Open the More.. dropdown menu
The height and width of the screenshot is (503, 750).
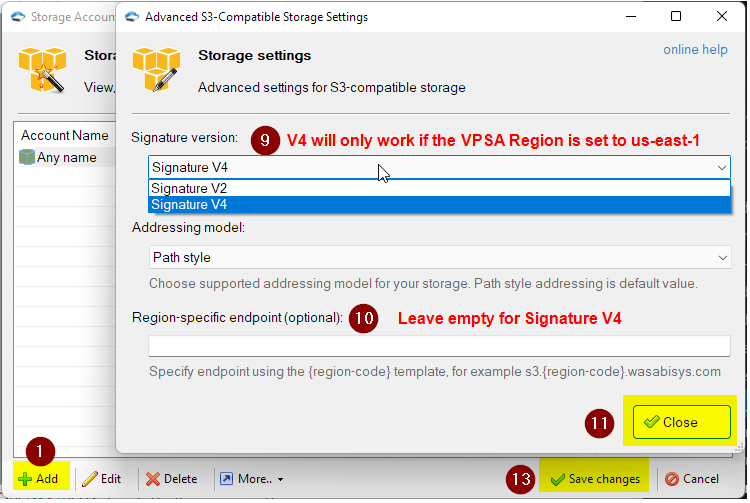pos(252,479)
